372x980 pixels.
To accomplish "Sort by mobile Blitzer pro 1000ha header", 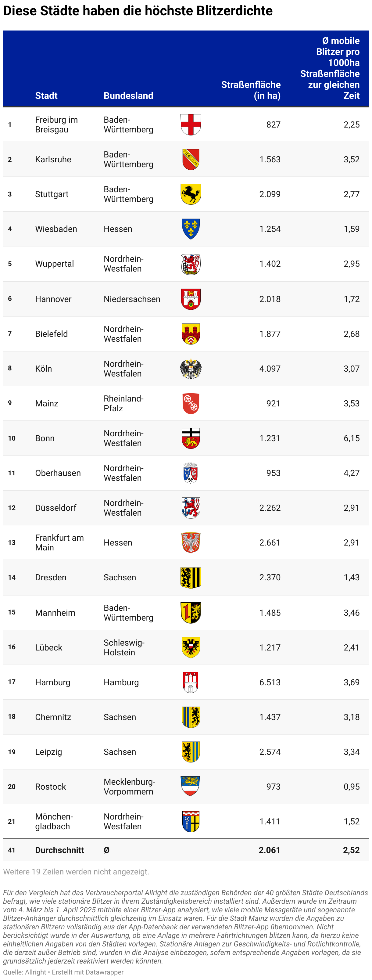I will point(330,68).
